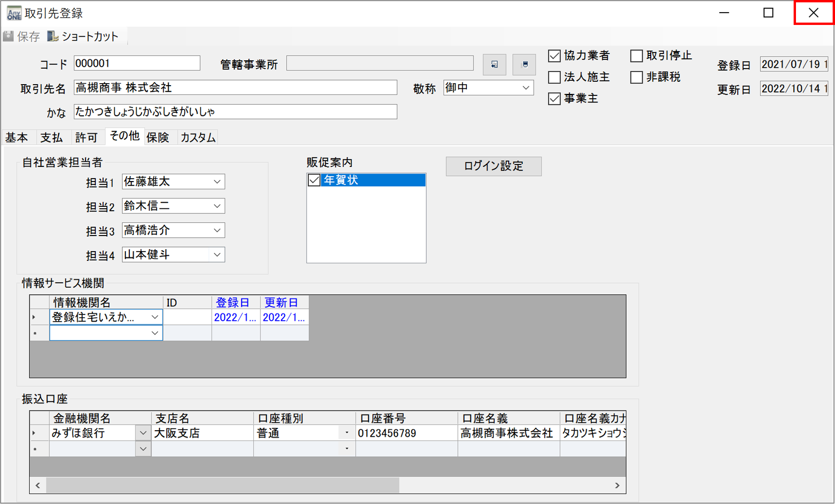Enable the 取引停止 checkbox
Viewport: 835px width, 504px height.
point(636,56)
